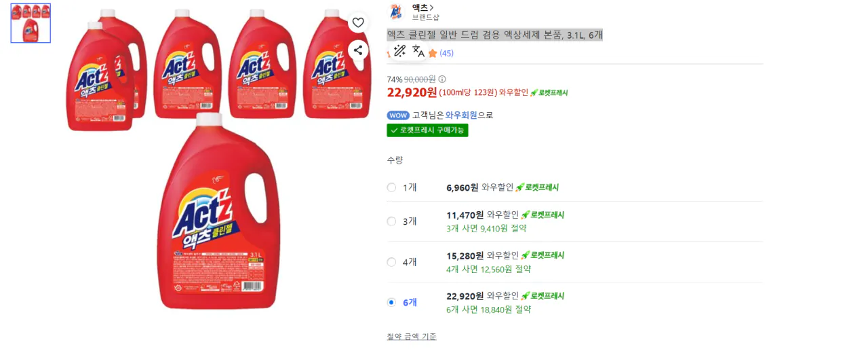Select the product thumbnail at top left
Viewport: 868px width, 349px height.
[x=31, y=23]
